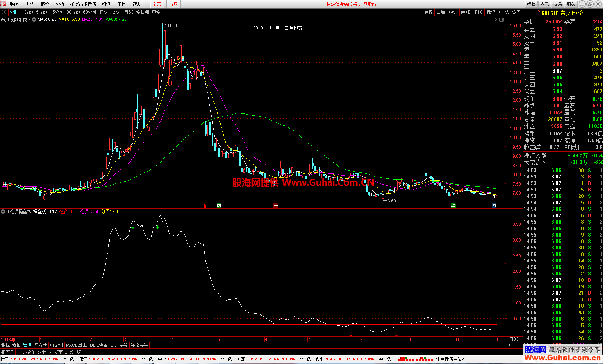Screen dimensions: 603x364
Task: Switch to 分时 chart view
Action: (x=14, y=12)
